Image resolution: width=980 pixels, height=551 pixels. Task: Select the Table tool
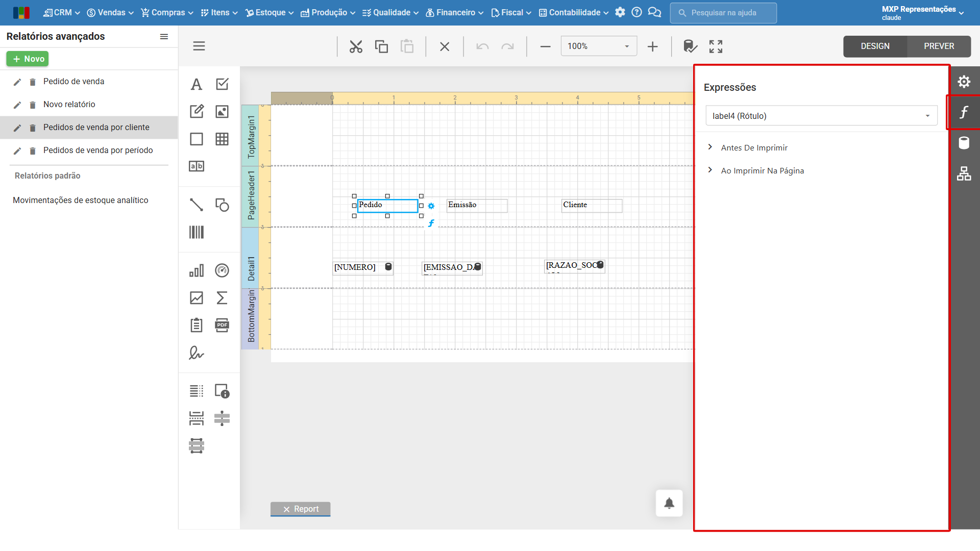pos(222,139)
